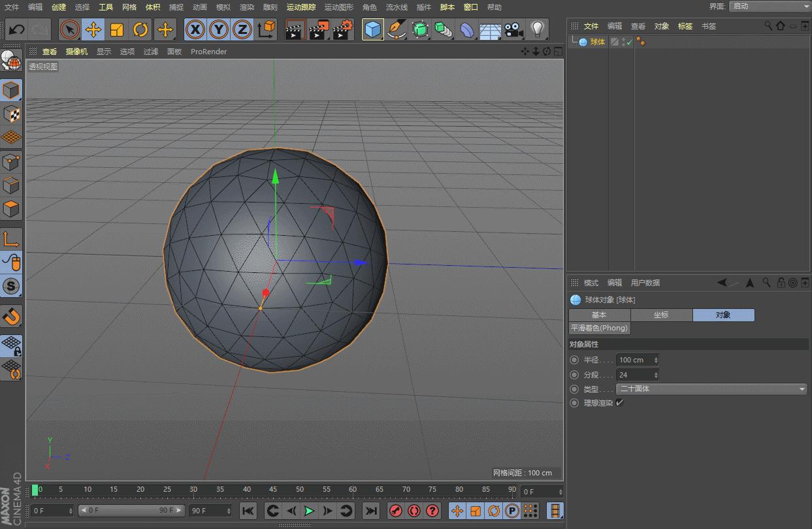Create a light with the light bulb icon
The width and height of the screenshot is (812, 529).
pos(538,29)
